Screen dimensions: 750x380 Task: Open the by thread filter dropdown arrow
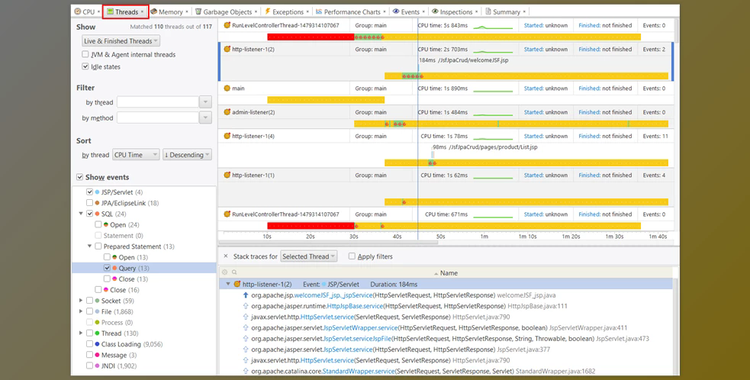click(x=205, y=102)
